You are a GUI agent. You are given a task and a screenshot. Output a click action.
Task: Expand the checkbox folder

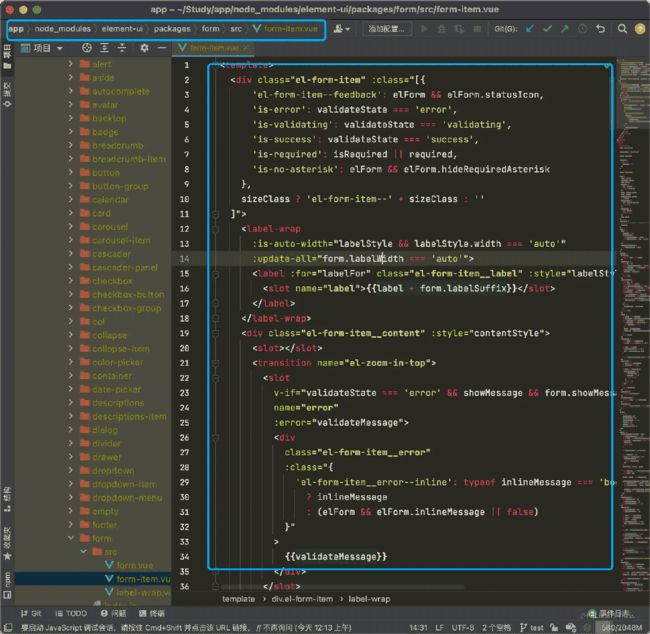pos(70,280)
